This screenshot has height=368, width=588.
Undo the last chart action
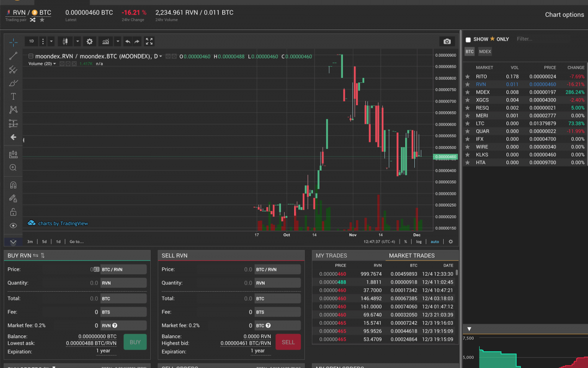[x=127, y=41]
